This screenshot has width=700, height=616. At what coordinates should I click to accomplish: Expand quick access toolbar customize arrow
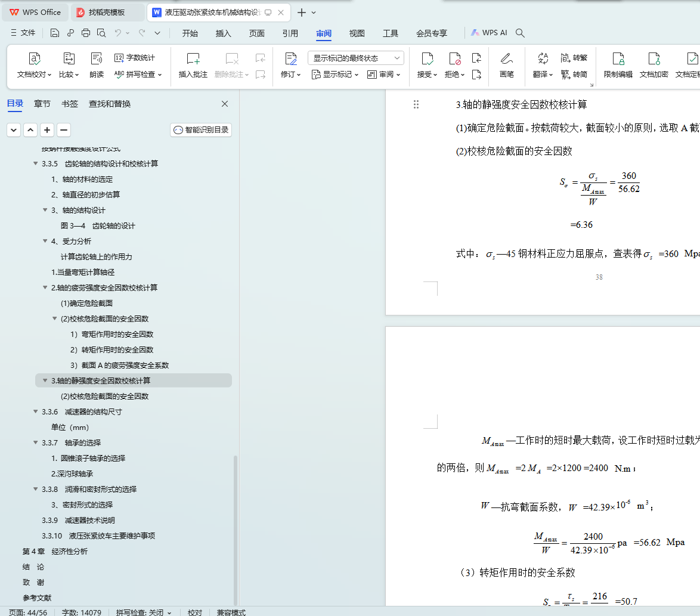coord(157,33)
